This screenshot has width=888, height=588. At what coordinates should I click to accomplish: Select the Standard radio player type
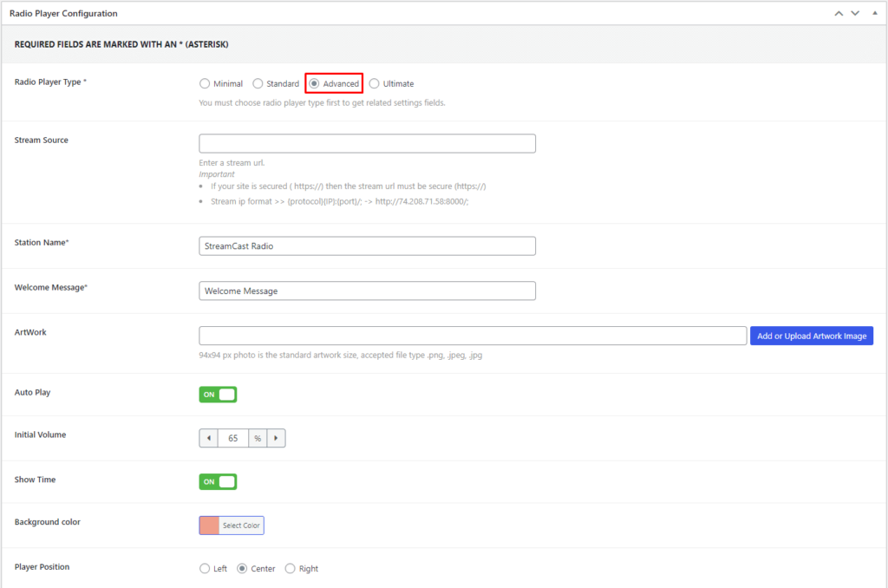click(258, 83)
